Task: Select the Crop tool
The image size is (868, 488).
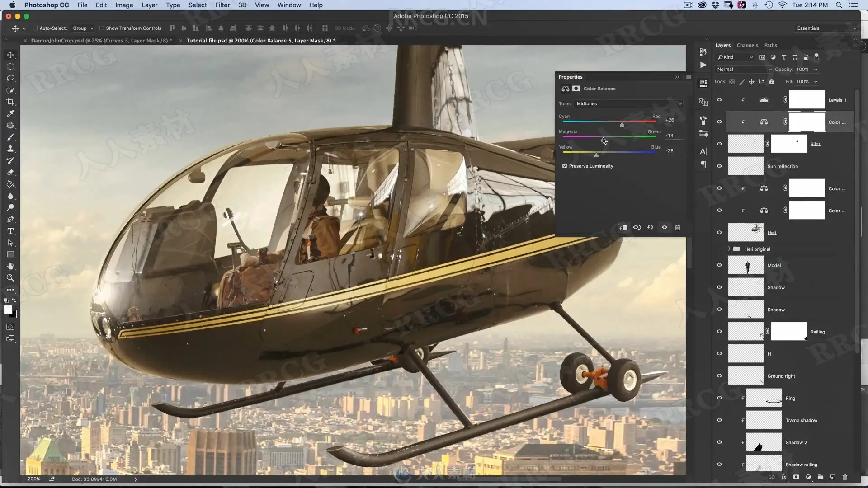Action: [x=10, y=102]
